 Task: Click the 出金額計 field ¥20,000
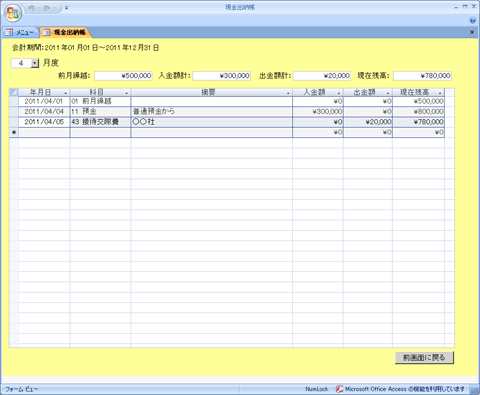point(322,76)
